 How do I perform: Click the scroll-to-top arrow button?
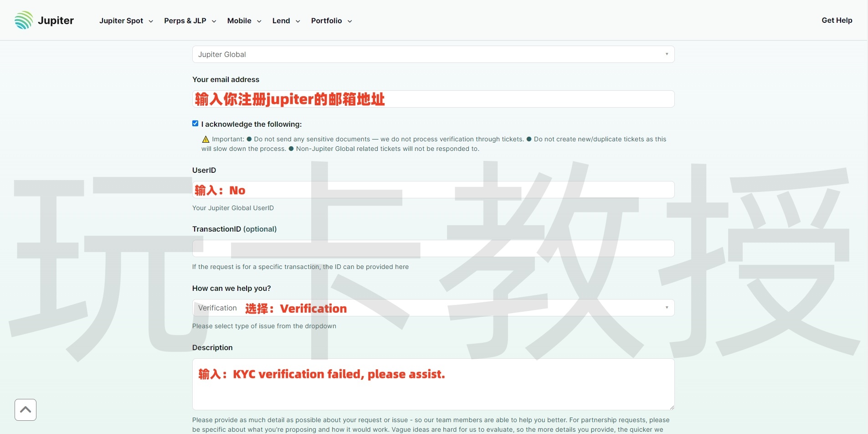(x=26, y=410)
